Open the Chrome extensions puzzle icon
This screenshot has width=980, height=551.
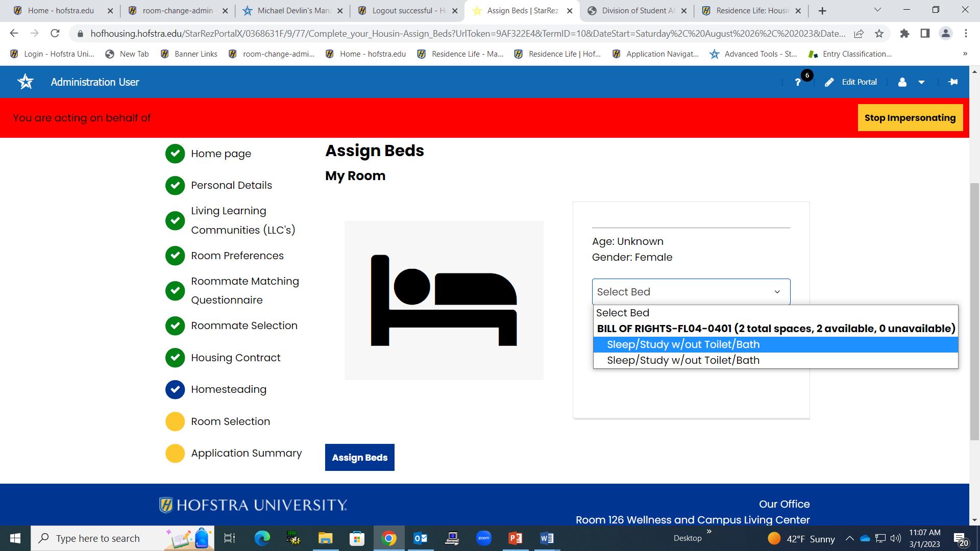pos(904,34)
